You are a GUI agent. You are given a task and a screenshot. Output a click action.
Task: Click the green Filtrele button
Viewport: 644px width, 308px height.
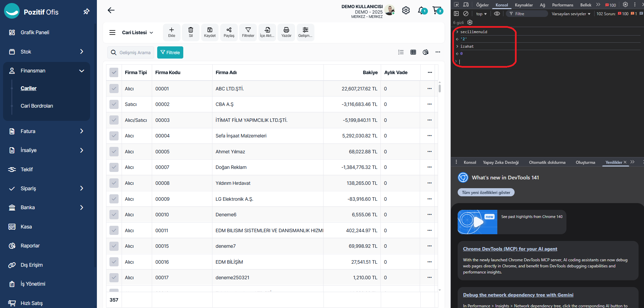click(170, 52)
